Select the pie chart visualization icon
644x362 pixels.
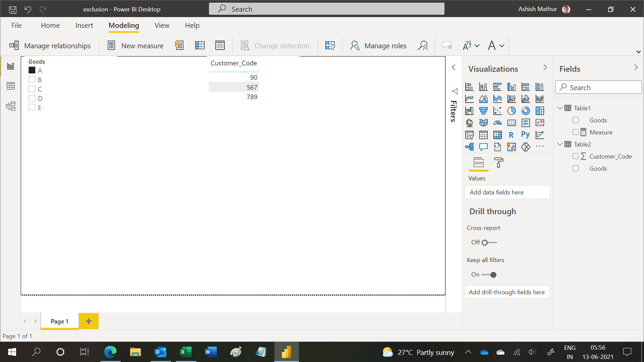(512, 111)
